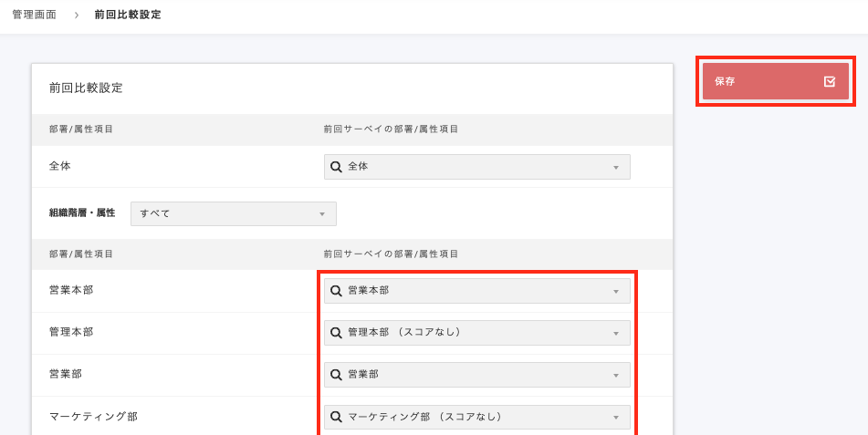Click the search icon in 管理本部（スコアなし） field
The image size is (868, 435).
[x=336, y=333]
